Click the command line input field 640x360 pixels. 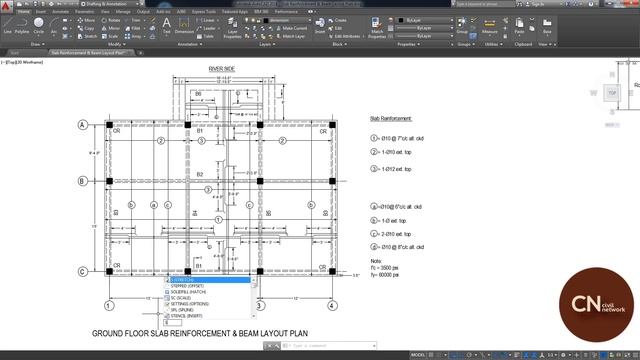tap(329, 346)
